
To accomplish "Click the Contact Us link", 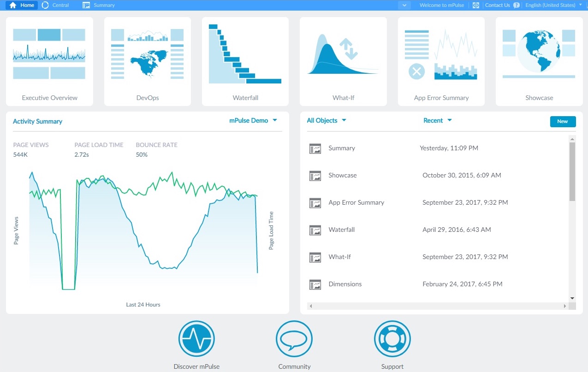I will coord(497,5).
